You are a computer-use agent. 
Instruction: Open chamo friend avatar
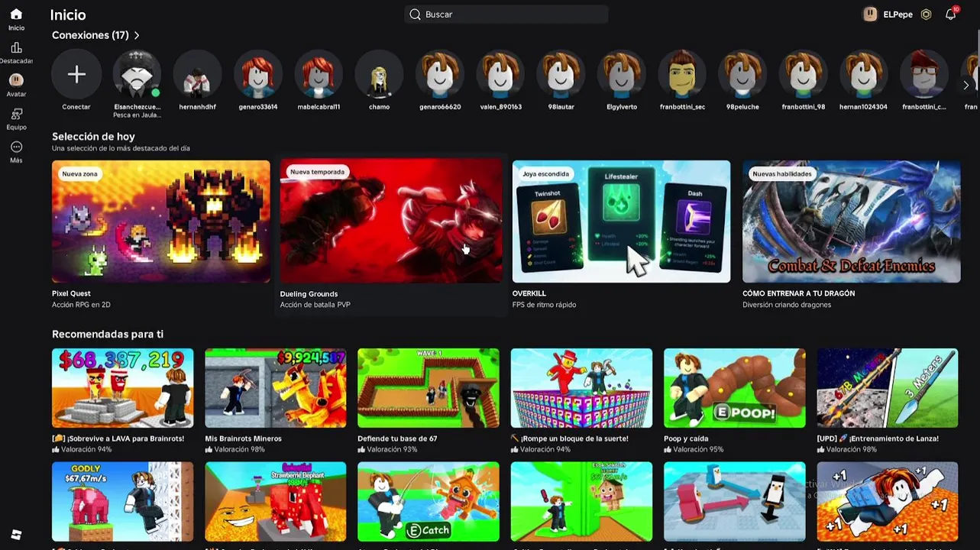pos(379,74)
